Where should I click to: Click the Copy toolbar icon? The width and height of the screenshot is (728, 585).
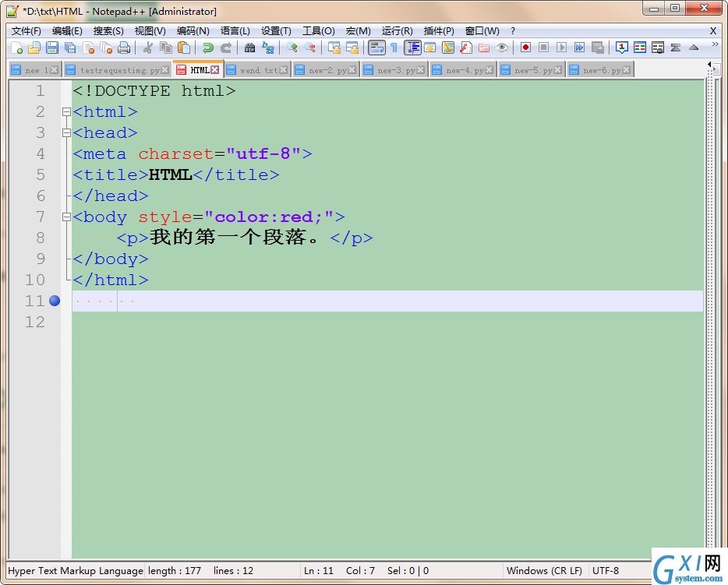(x=166, y=48)
